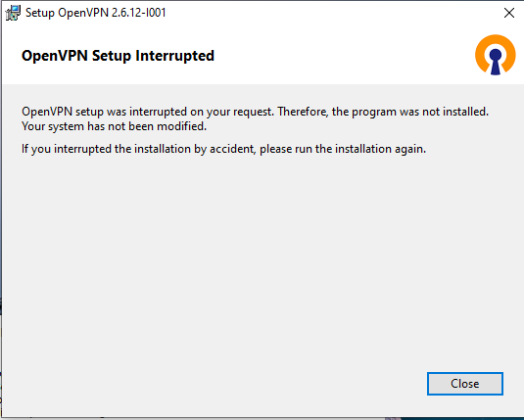Click the blue keyhole inside the OpenVPN logo
Viewport: 524px width, 420px height.
[496, 61]
